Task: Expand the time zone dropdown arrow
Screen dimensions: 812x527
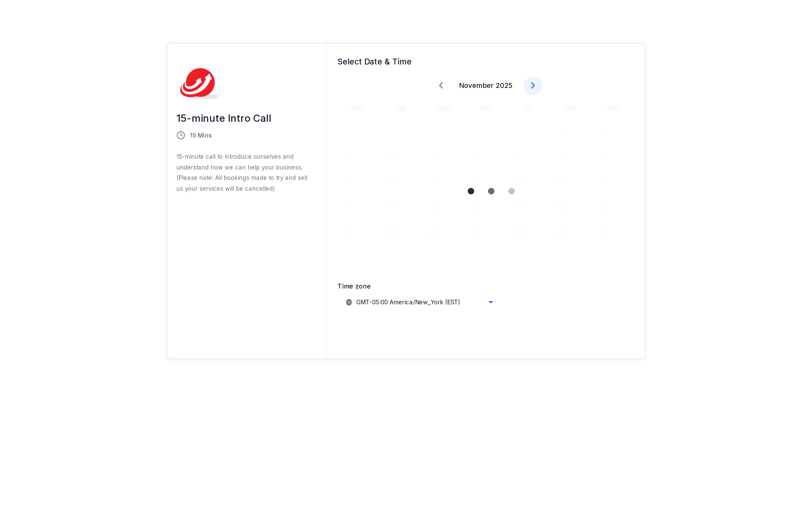Action: coord(491,302)
